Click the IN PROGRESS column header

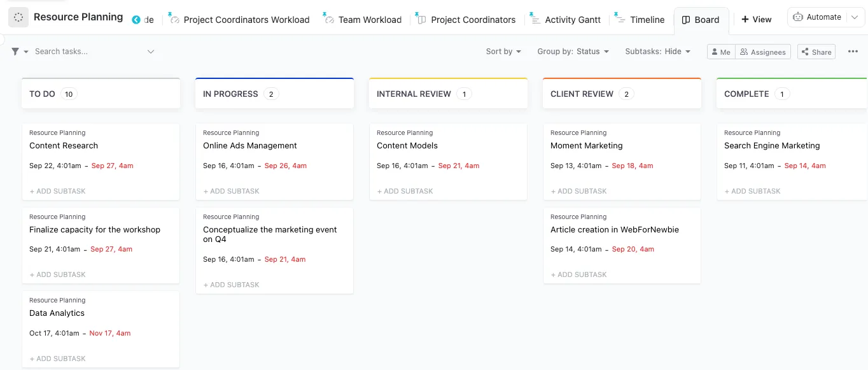274,94
